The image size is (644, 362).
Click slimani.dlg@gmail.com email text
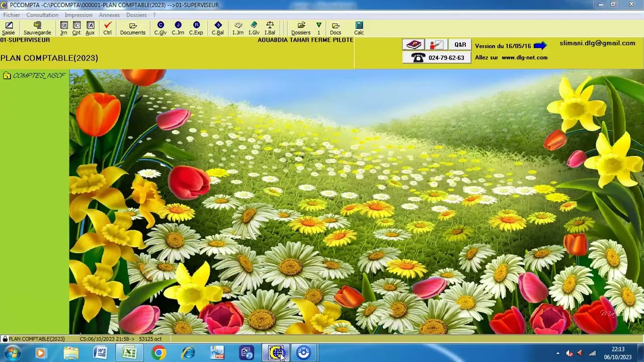[x=597, y=43]
